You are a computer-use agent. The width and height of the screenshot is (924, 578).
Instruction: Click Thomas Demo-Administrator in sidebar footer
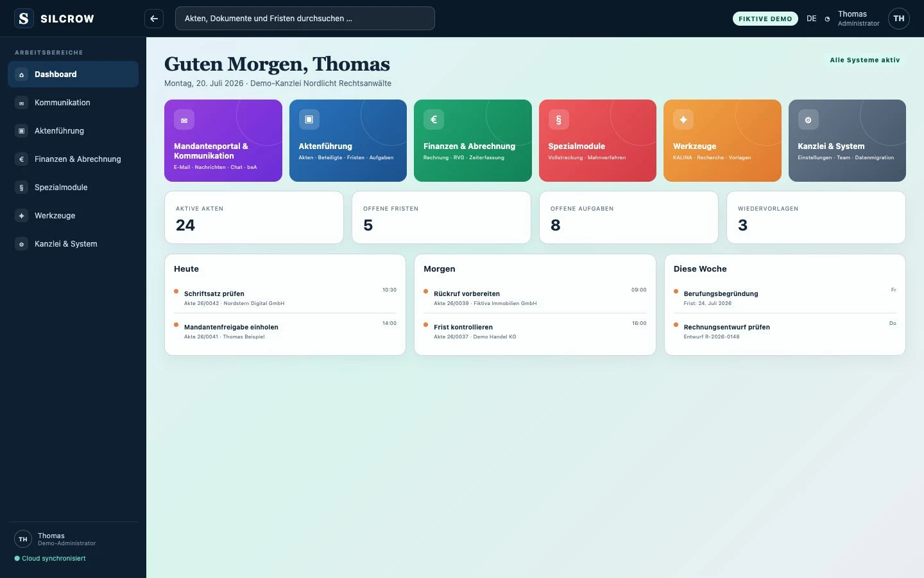[x=67, y=539]
